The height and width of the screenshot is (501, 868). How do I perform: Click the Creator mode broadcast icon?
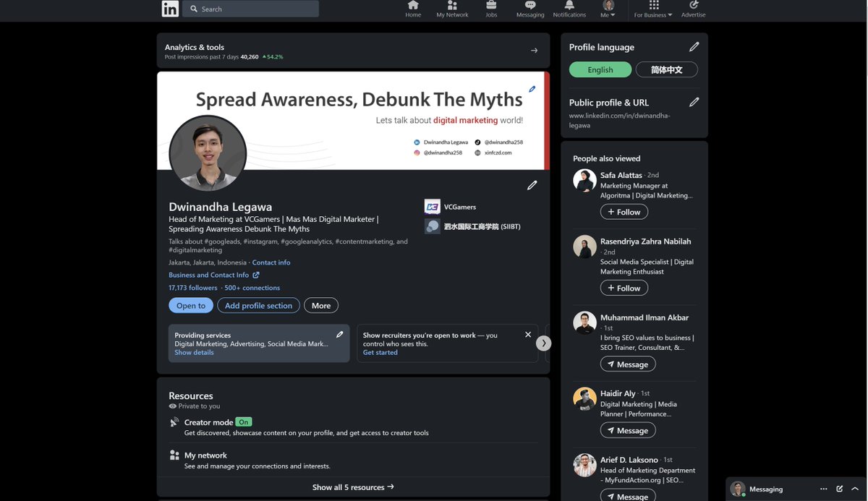[x=174, y=422]
